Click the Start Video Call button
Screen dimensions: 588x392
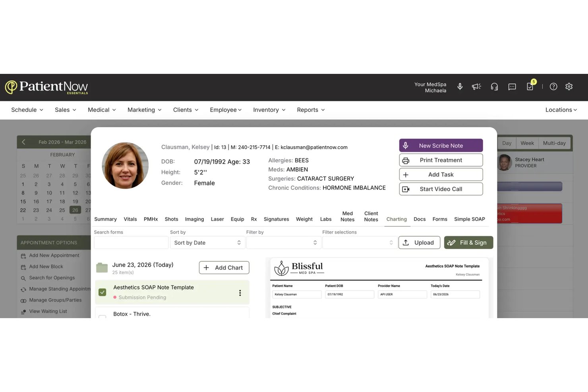coord(441,189)
